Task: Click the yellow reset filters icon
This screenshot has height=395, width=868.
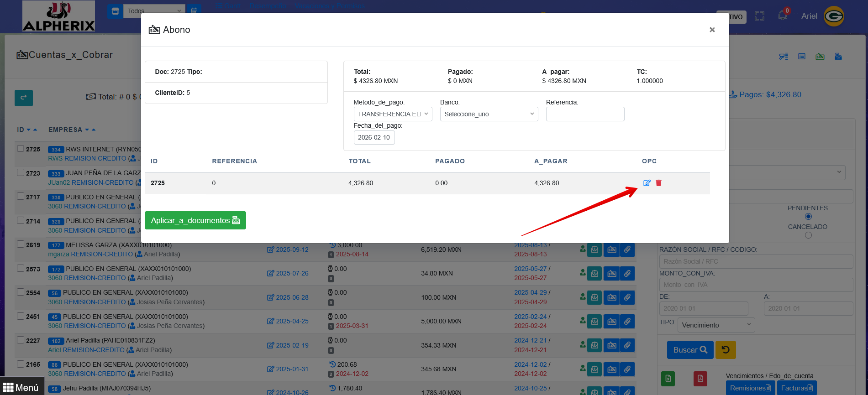Action: (x=726, y=350)
